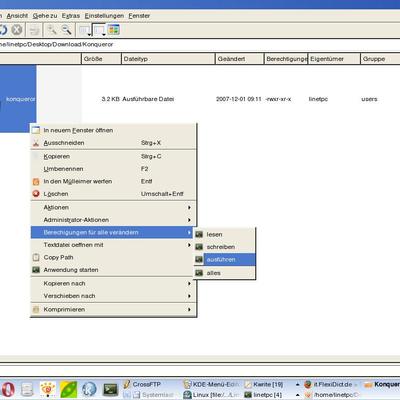400x400 pixels.
Task: Click the zoom out magnifier icon
Action: click(67, 30)
